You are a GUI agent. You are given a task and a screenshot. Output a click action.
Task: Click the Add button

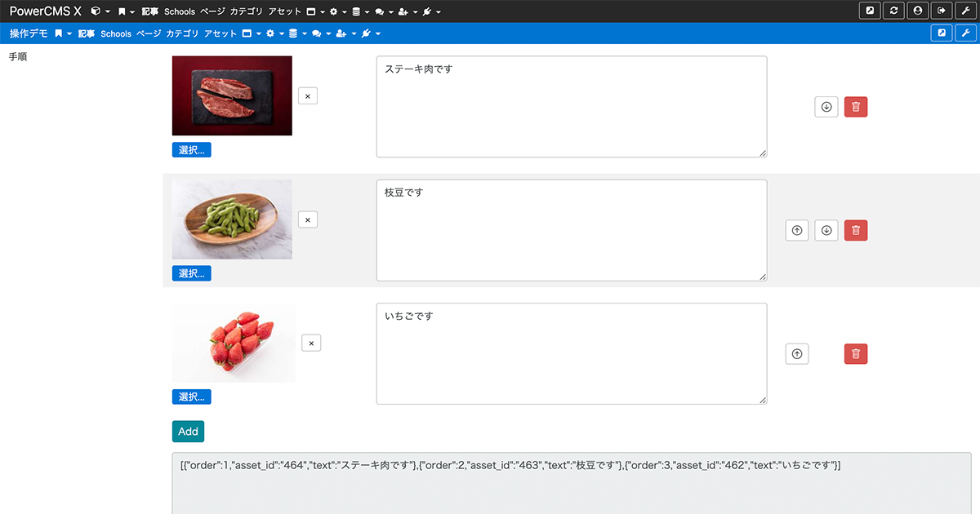pos(188,432)
